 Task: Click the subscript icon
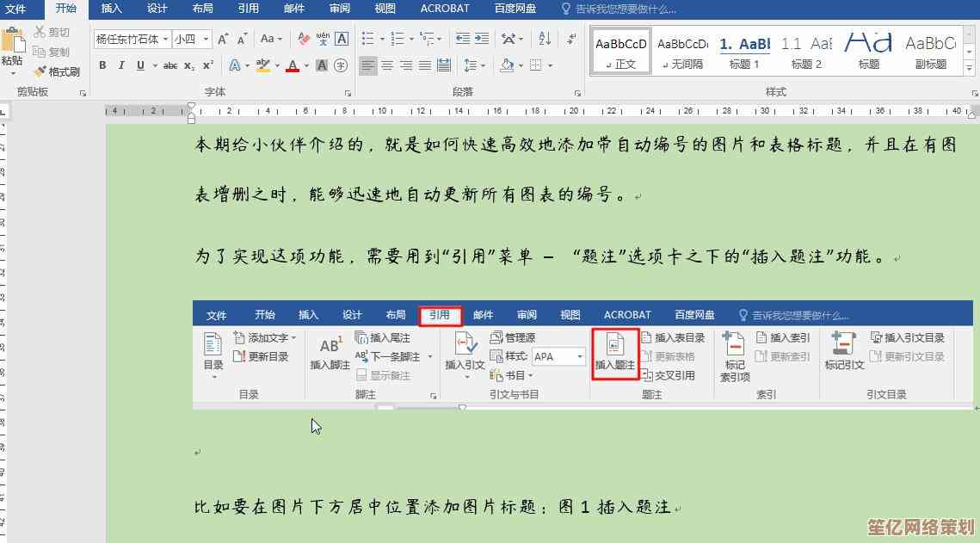pyautogui.click(x=189, y=65)
